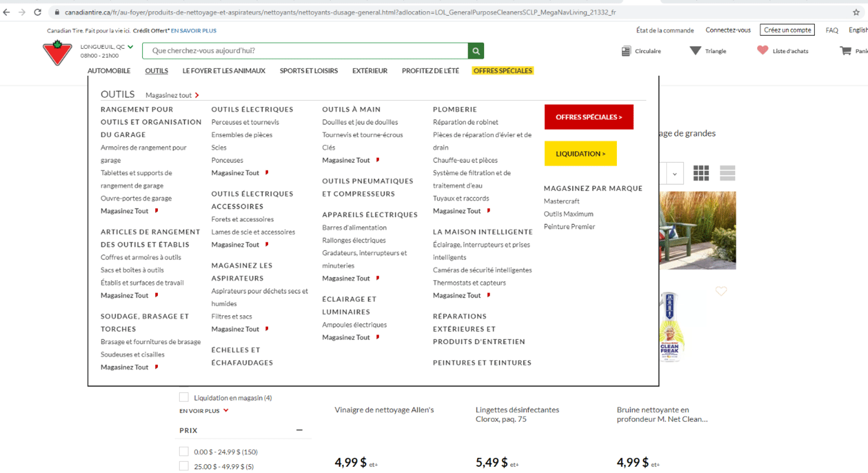The image size is (868, 473).
Task: Select Clés under Outils à main
Action: (x=328, y=148)
